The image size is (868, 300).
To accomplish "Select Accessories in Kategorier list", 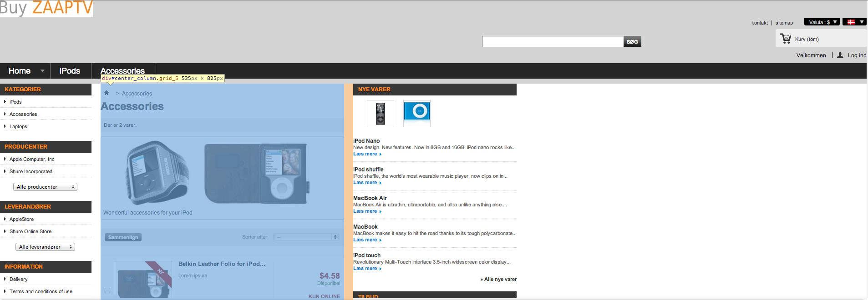I will point(23,114).
